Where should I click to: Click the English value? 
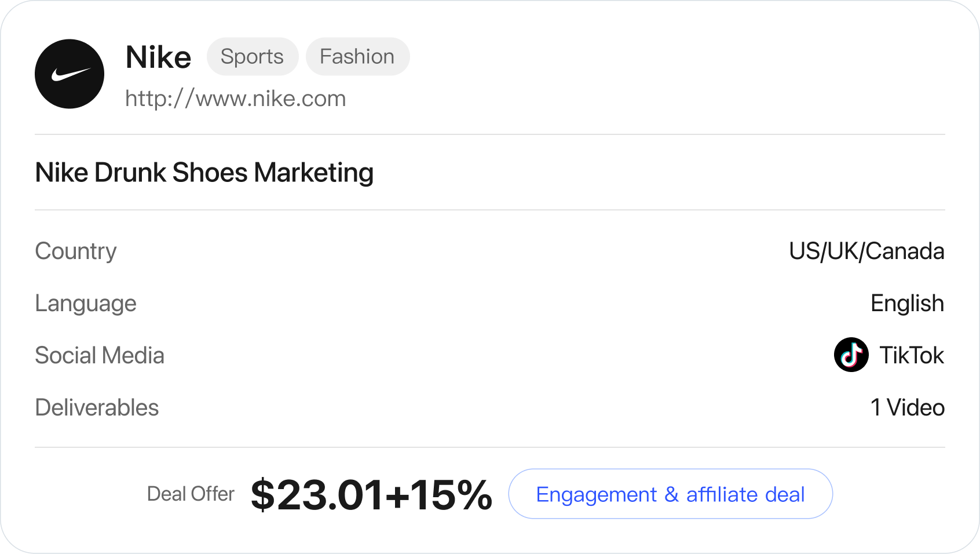point(907,304)
